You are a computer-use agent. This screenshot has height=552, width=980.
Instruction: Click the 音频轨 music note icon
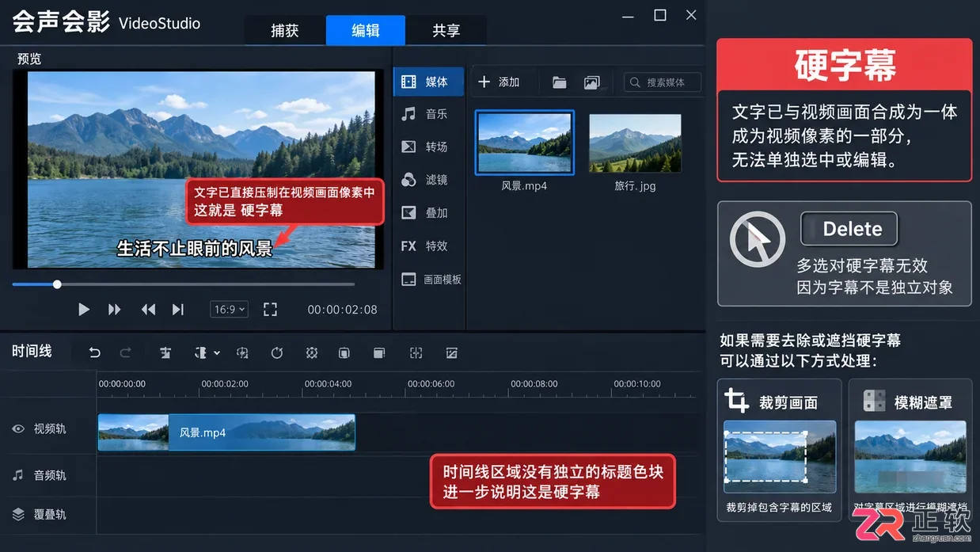(x=18, y=475)
